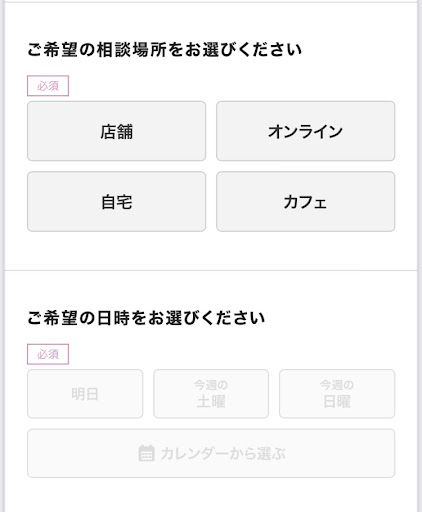The height and width of the screenshot is (512, 422).
Task: Choose the オンライン consultation option
Action: tap(305, 131)
